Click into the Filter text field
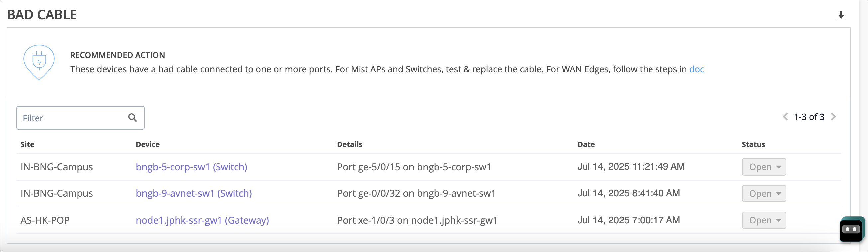Screen dimensions: 868x252 click(72, 118)
